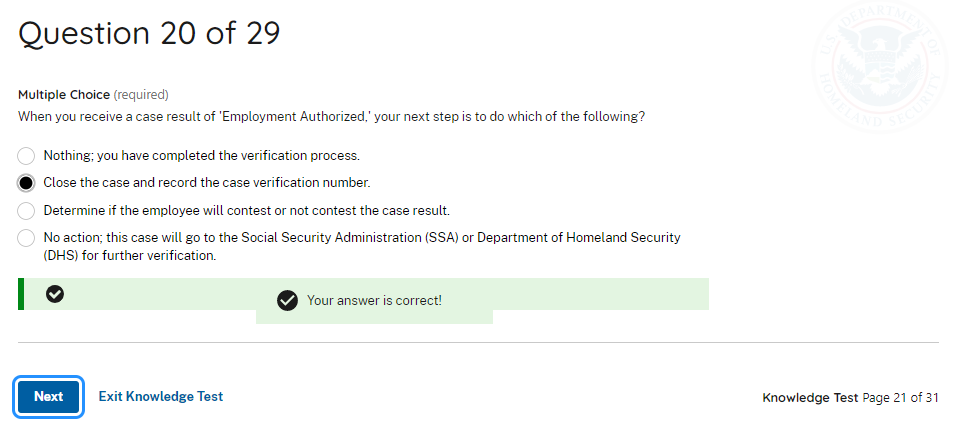The height and width of the screenshot is (444, 963).
Task: Click the bold 'Knowledge Test' footer text
Action: (810, 397)
